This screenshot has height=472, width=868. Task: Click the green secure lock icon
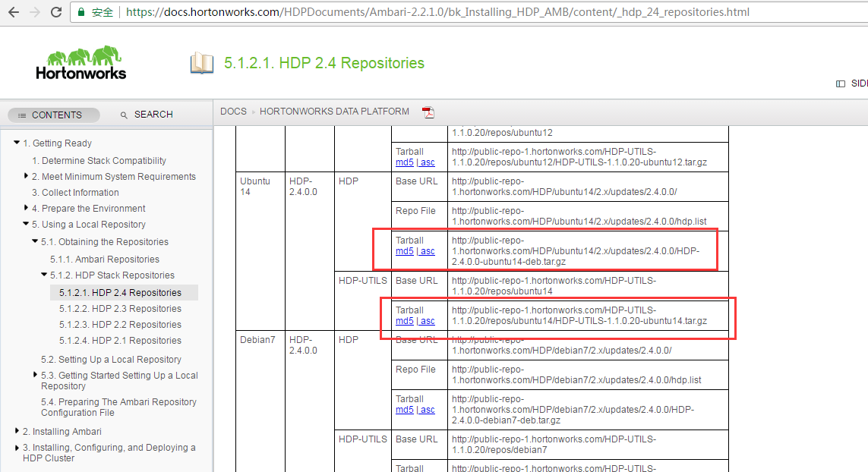tap(81, 11)
